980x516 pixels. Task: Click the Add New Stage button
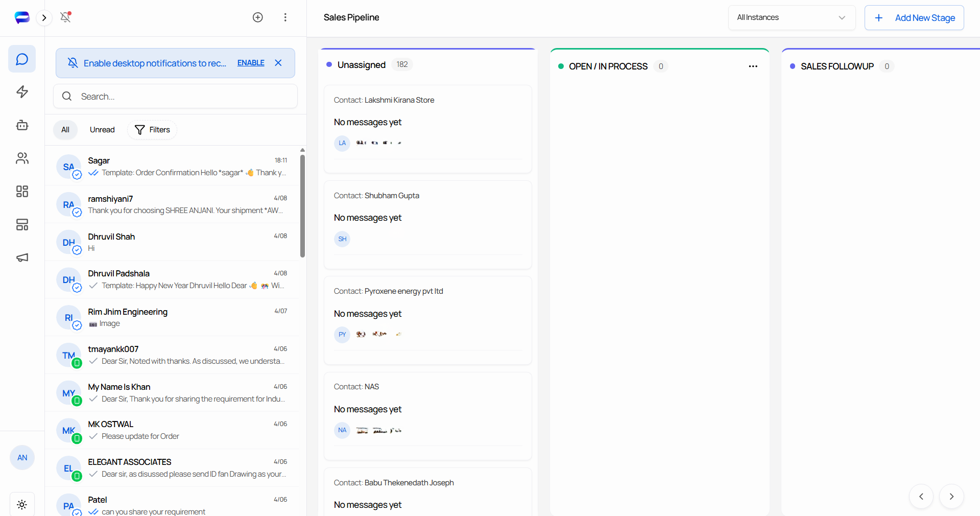click(x=914, y=17)
